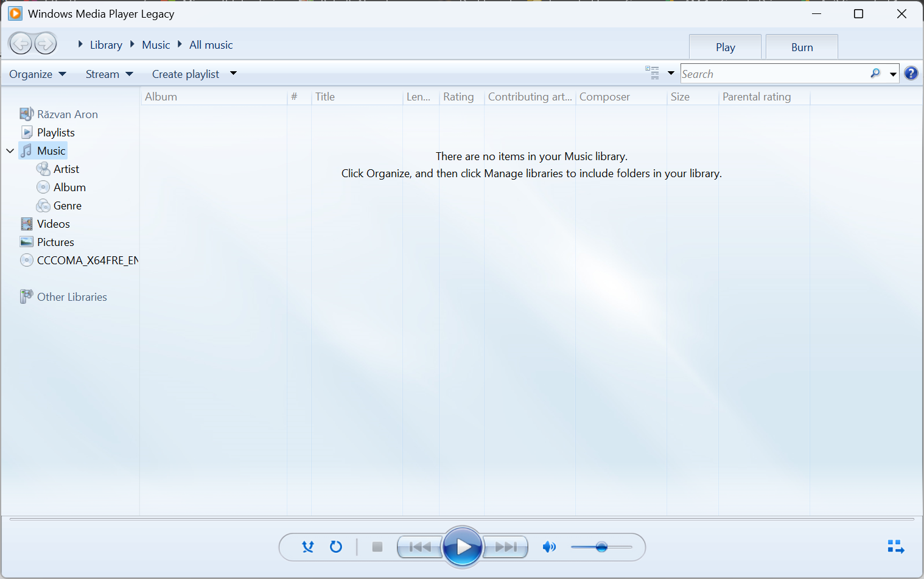Open the Organize dropdown menu

(38, 74)
